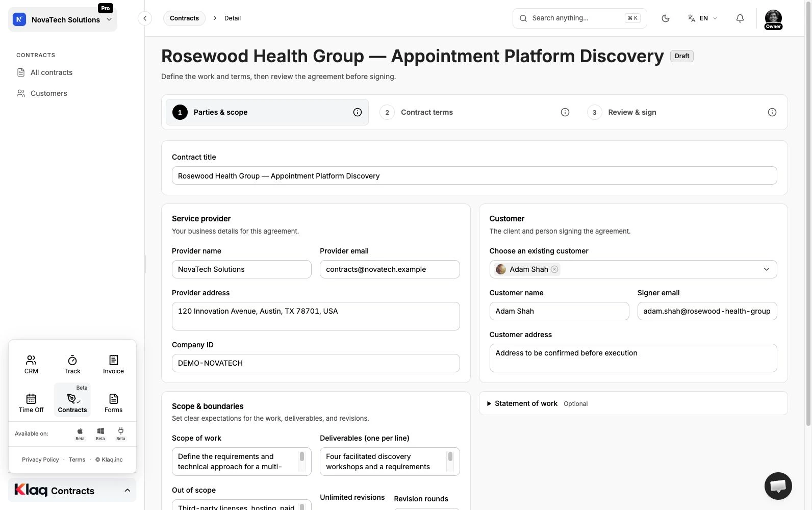Open notifications bell
This screenshot has height=510, width=812.
[740, 18]
